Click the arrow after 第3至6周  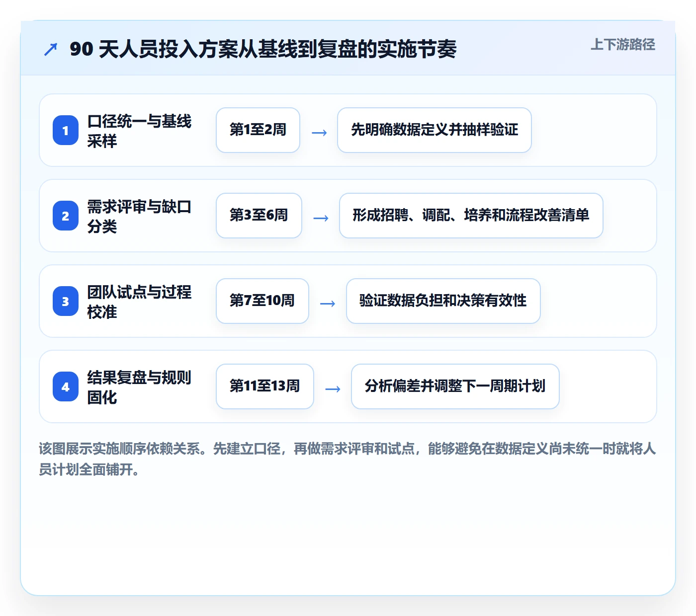(x=321, y=218)
